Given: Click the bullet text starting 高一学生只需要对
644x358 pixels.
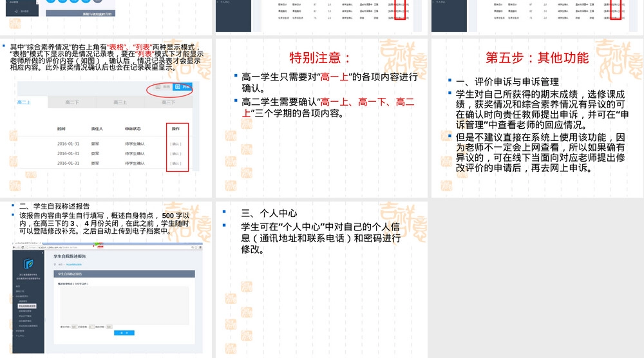Looking at the screenshot, I should coord(330,82).
